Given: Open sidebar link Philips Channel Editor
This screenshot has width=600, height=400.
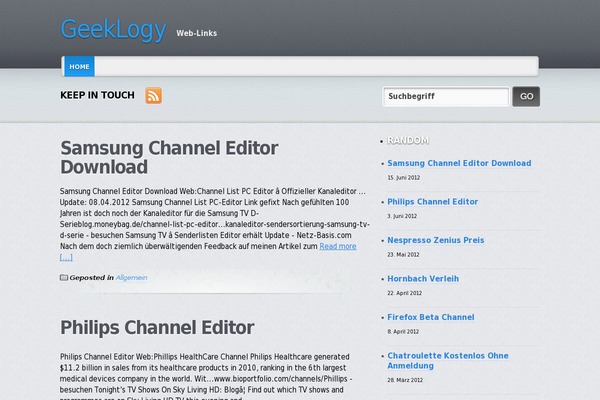Looking at the screenshot, I should tap(432, 202).
